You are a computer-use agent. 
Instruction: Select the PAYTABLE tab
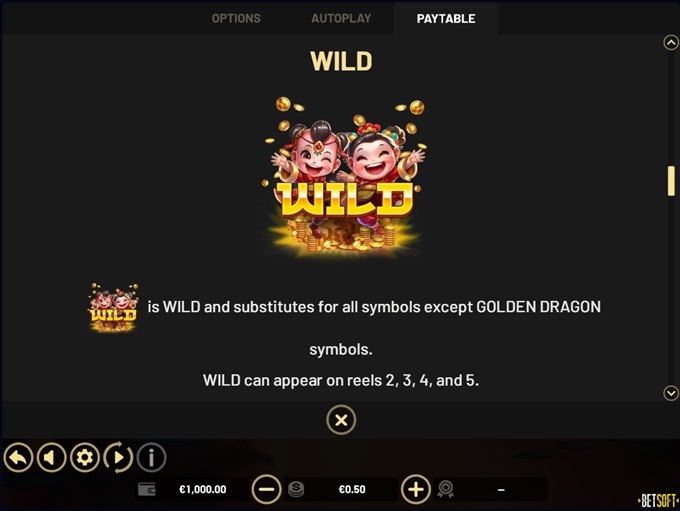pyautogui.click(x=446, y=18)
